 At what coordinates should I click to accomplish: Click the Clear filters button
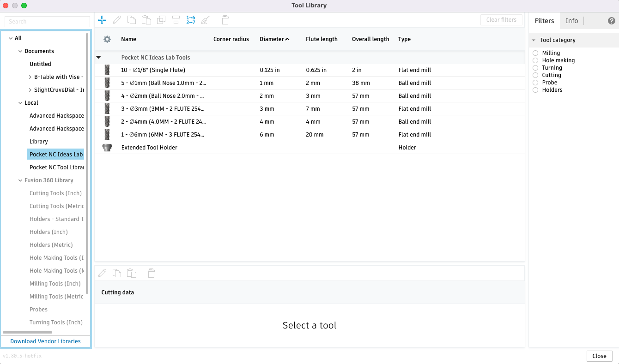click(x=501, y=20)
